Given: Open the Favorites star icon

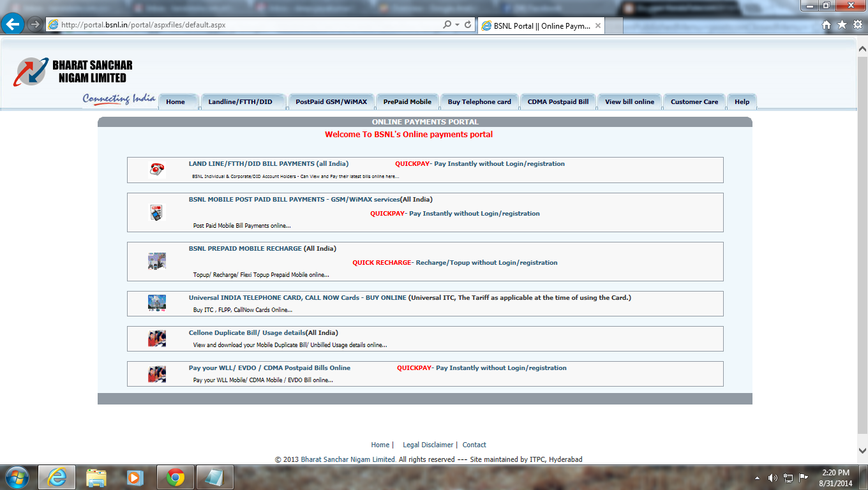Looking at the screenshot, I should 842,25.
